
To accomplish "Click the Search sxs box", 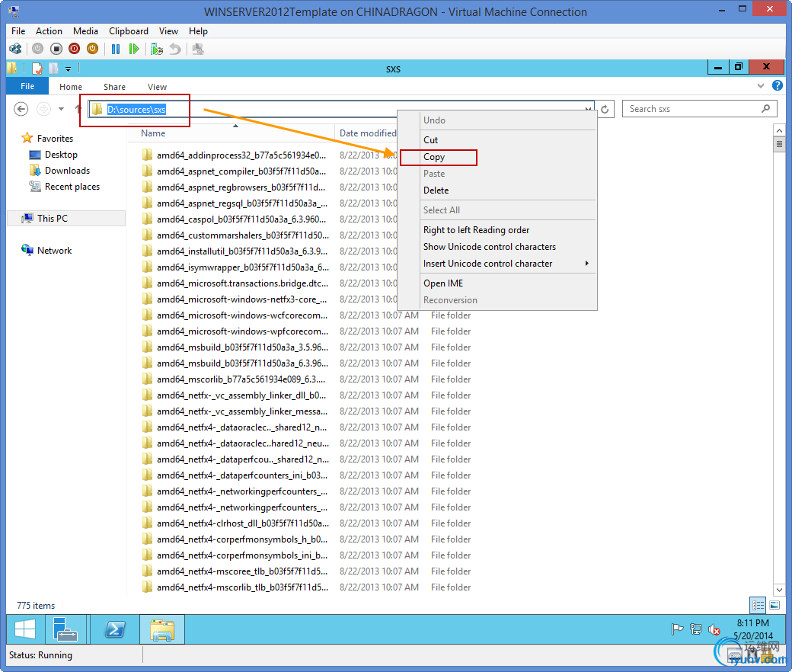I will pyautogui.click(x=699, y=109).
